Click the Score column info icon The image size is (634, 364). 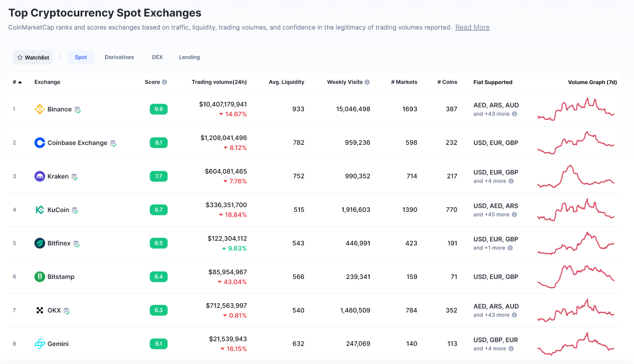pyautogui.click(x=164, y=82)
